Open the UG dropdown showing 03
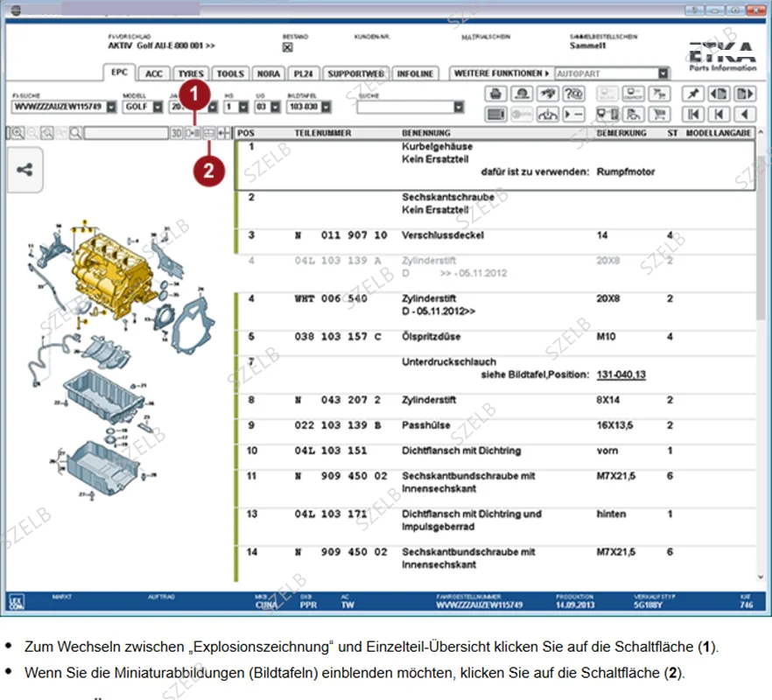This screenshot has height=700, width=772. (x=275, y=107)
